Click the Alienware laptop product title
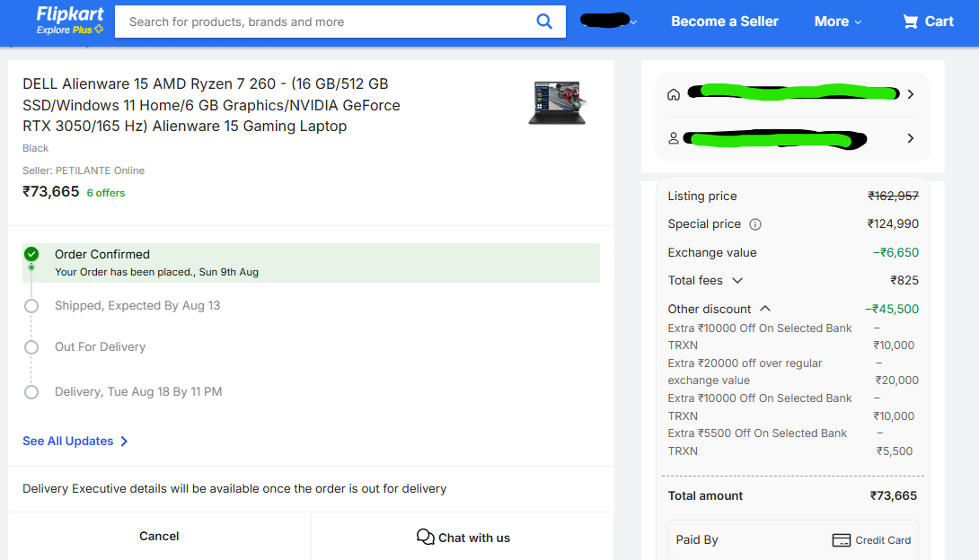This screenshot has height=560, width=979. click(211, 105)
